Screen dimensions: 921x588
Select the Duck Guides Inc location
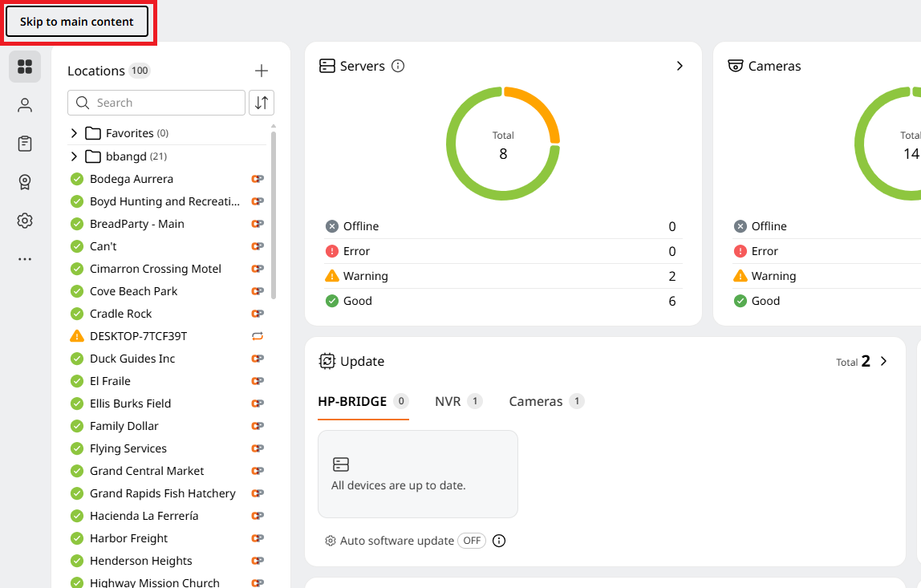pyautogui.click(x=132, y=359)
